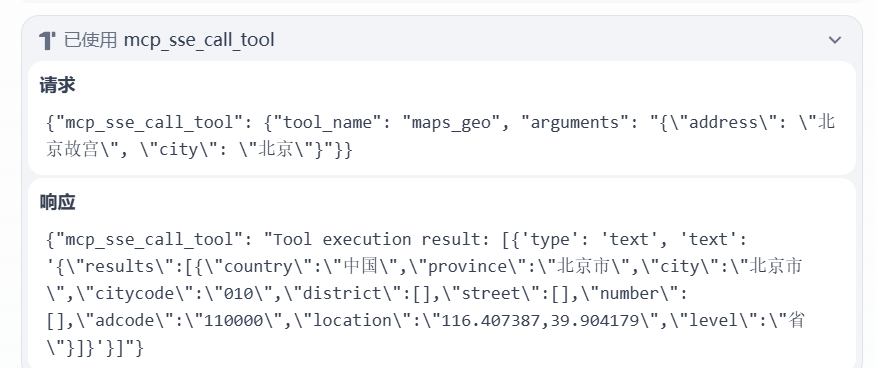Click the tool icon beside 已使用 mcp_sse_call_tool
This screenshot has width=876, height=368.
tap(47, 40)
